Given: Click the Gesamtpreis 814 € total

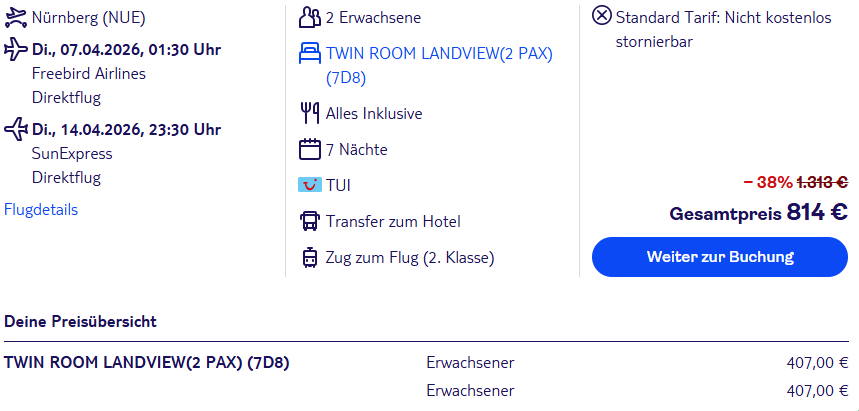Looking at the screenshot, I should point(758,213).
